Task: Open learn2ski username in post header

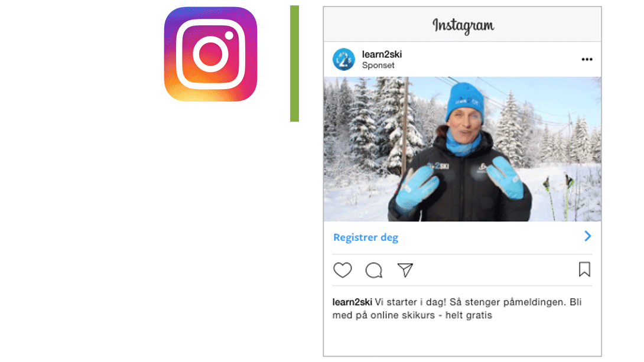Action: click(382, 54)
